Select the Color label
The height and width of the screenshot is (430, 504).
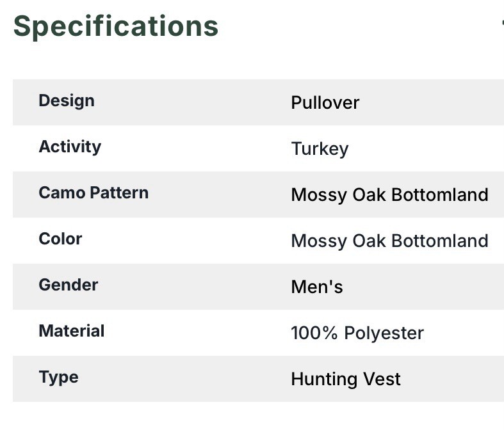60,239
